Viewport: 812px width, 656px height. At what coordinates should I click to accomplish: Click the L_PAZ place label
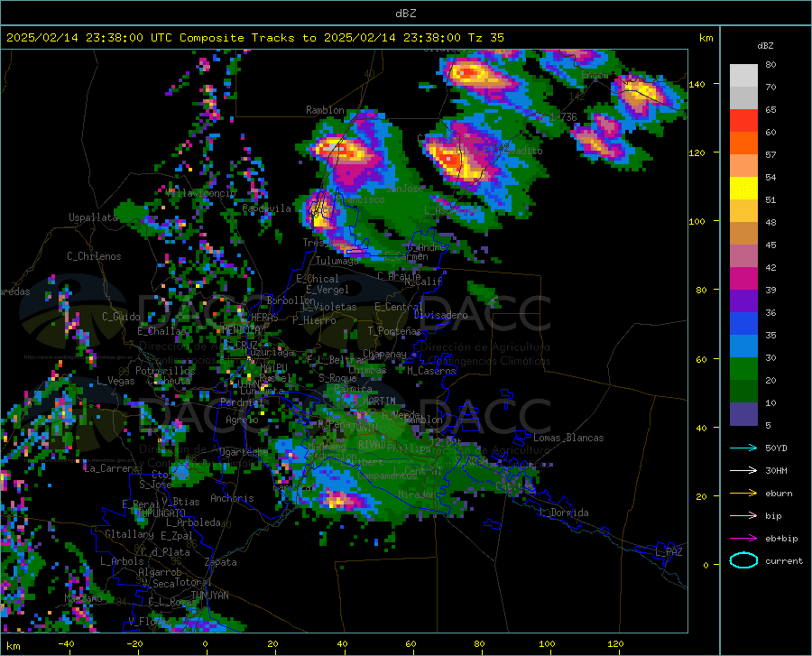pos(669,552)
